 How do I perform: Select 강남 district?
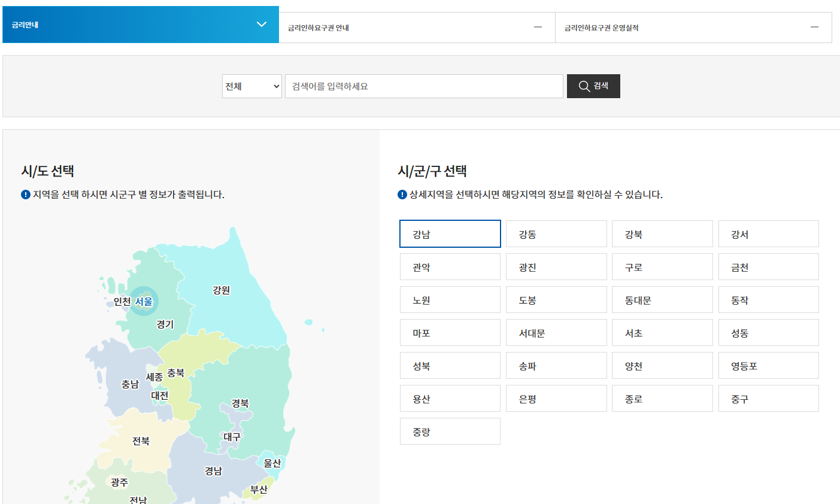(x=450, y=234)
